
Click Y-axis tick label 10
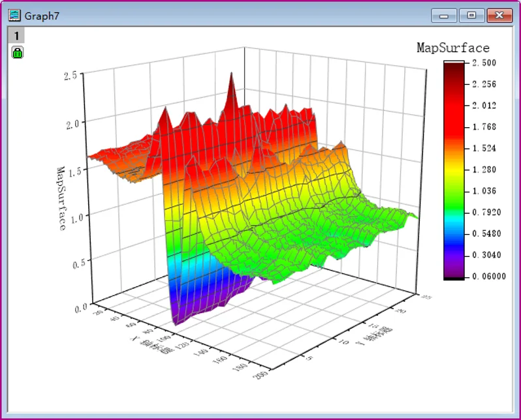[343, 341]
